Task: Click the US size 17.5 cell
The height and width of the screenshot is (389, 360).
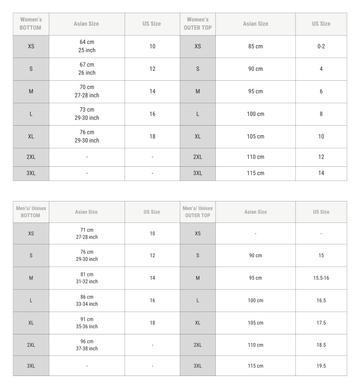Action: coord(321,323)
